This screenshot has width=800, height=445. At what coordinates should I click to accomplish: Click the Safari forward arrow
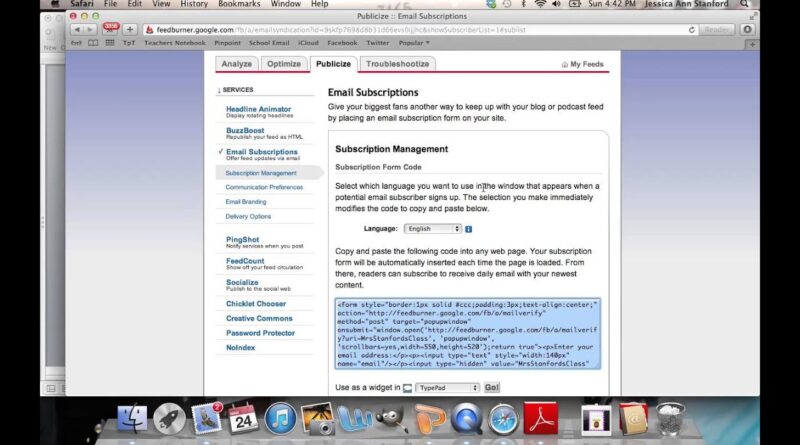[90, 30]
